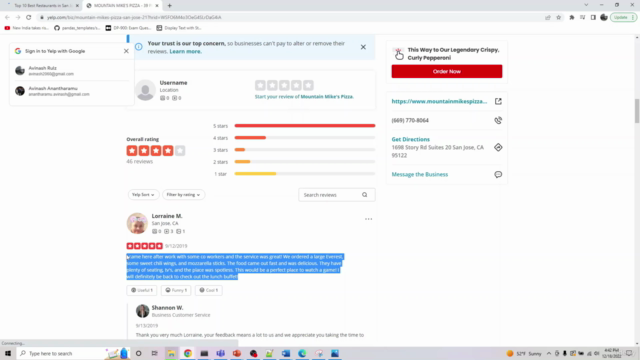Open the external website link icon

498,101
